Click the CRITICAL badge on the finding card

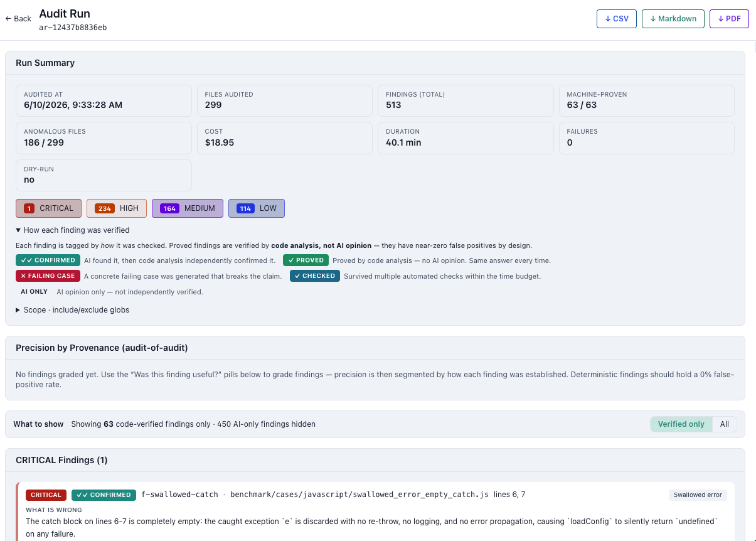click(x=46, y=495)
